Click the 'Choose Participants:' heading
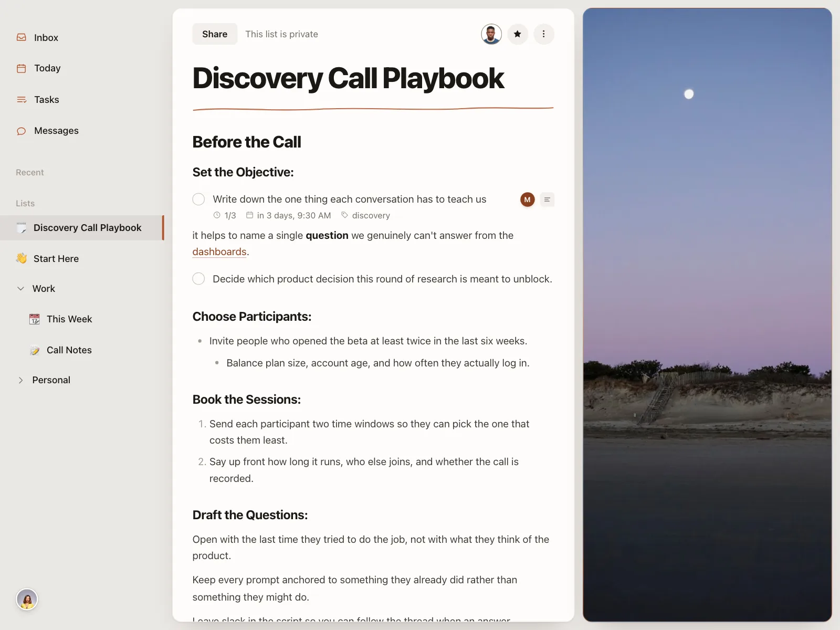The image size is (840, 630). [252, 317]
